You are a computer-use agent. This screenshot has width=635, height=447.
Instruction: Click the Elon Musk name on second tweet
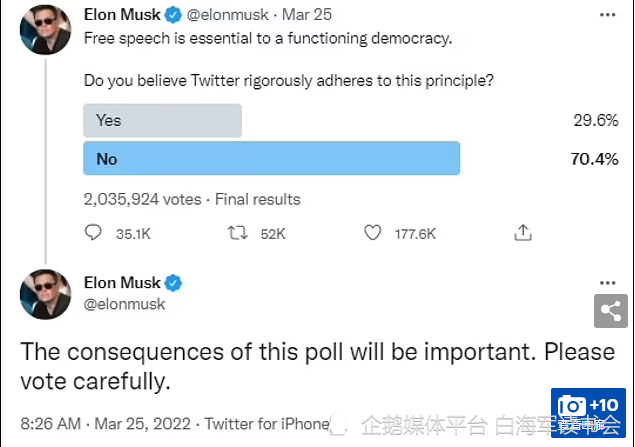(122, 283)
